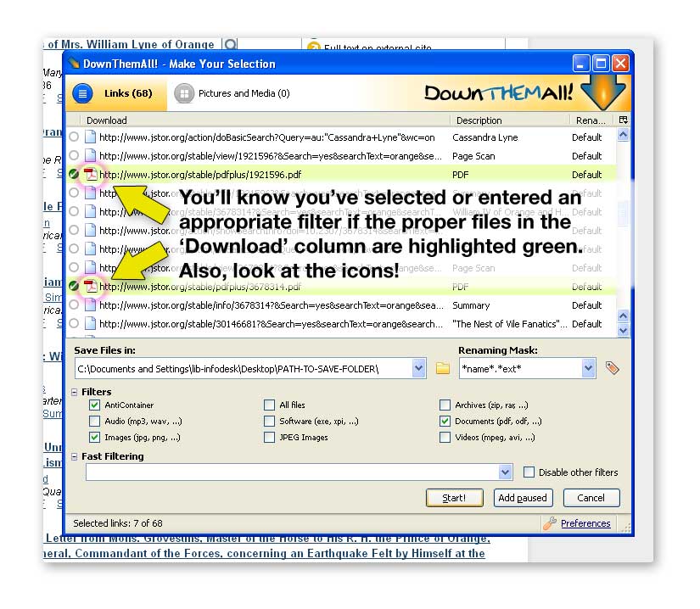Click the file icon of the stable/info/3678314 URL

pos(90,305)
